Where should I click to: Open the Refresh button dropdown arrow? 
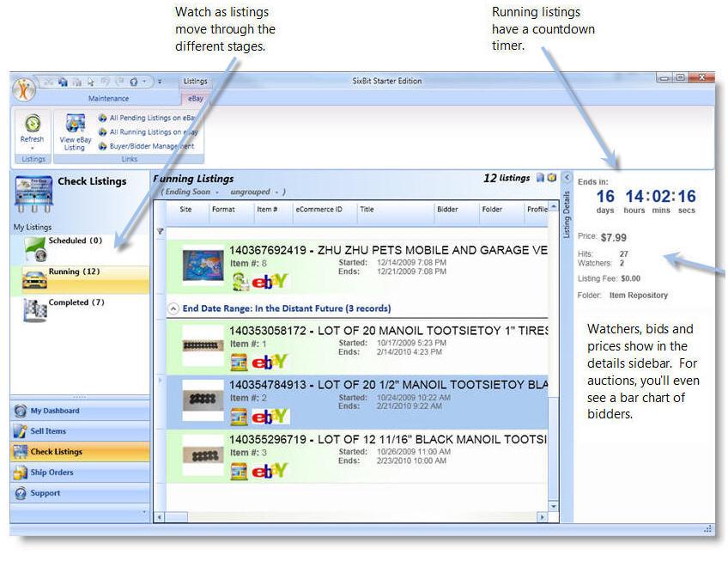(32, 149)
